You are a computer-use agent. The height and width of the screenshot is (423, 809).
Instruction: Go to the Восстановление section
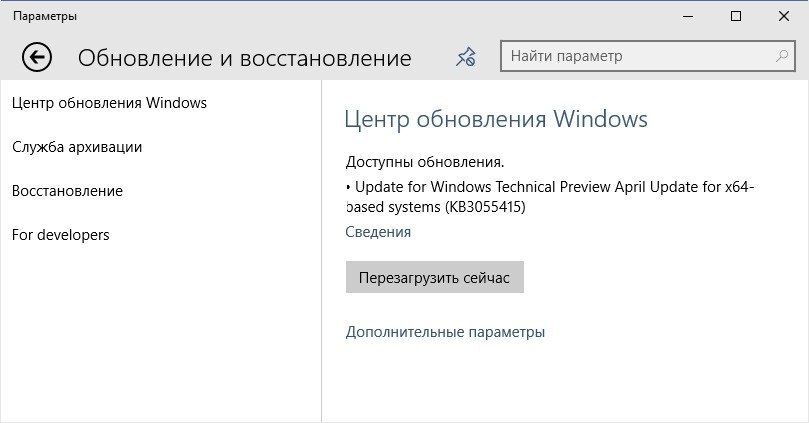[x=67, y=191]
